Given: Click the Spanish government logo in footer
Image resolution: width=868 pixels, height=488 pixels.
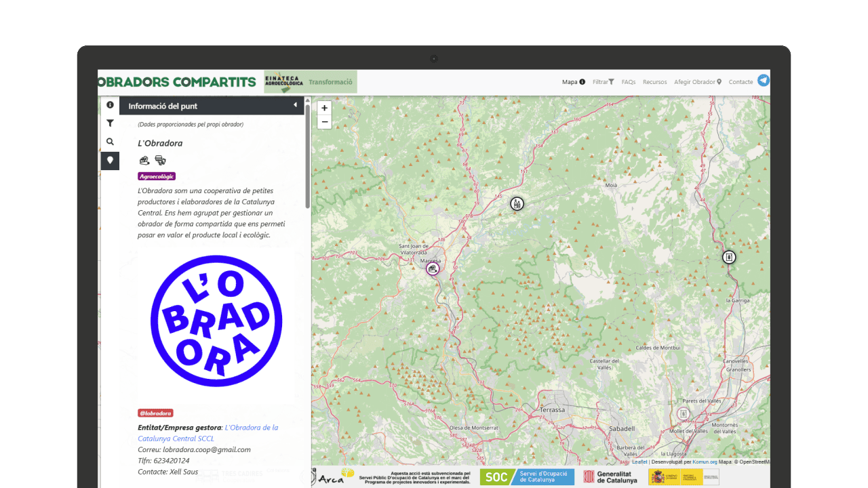Looking at the screenshot, I should (684, 477).
